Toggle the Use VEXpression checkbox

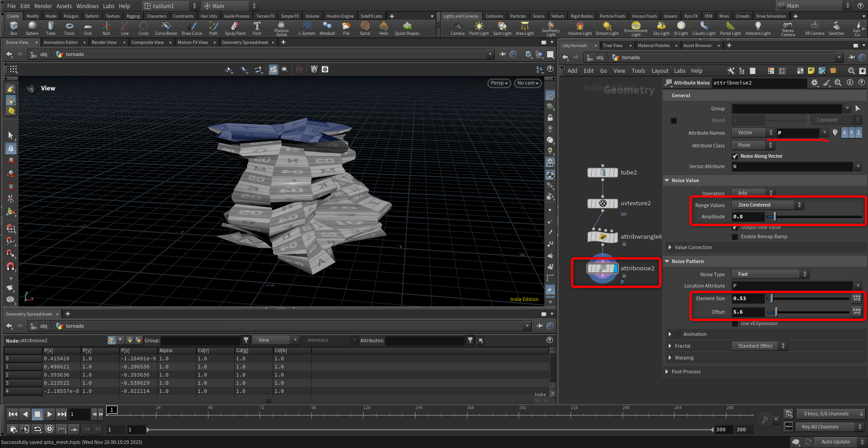(x=735, y=324)
